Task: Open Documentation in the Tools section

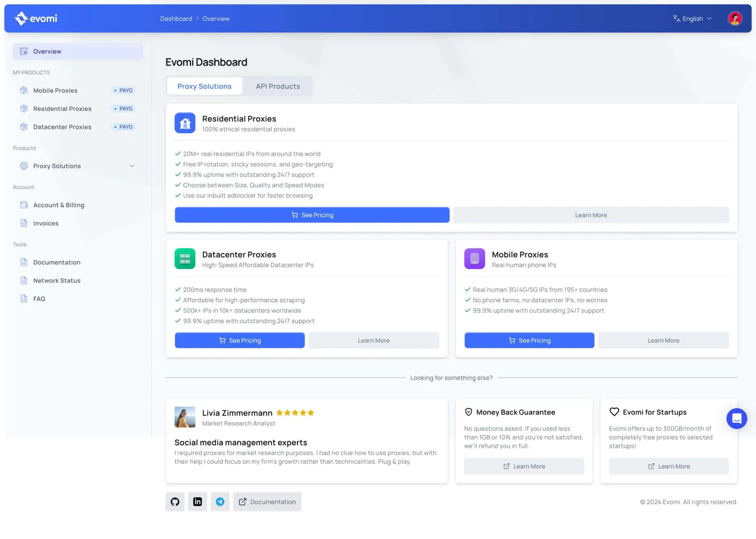Action: (x=78, y=262)
